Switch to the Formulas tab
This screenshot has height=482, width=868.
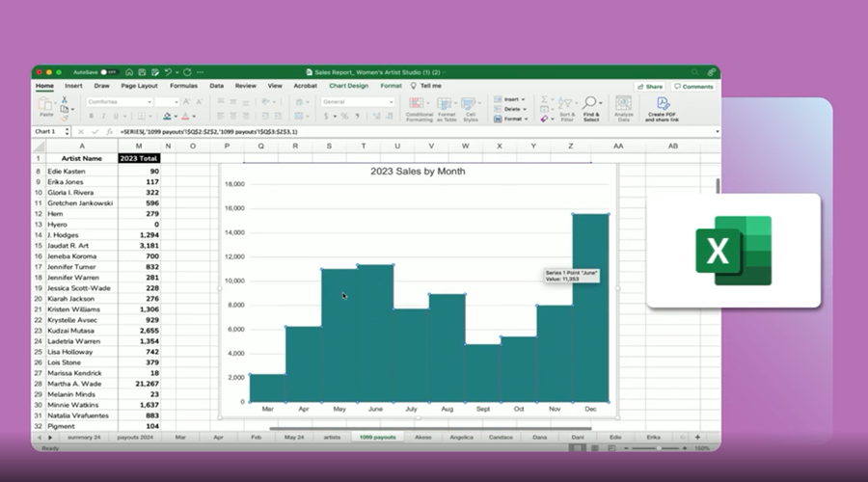click(x=183, y=86)
